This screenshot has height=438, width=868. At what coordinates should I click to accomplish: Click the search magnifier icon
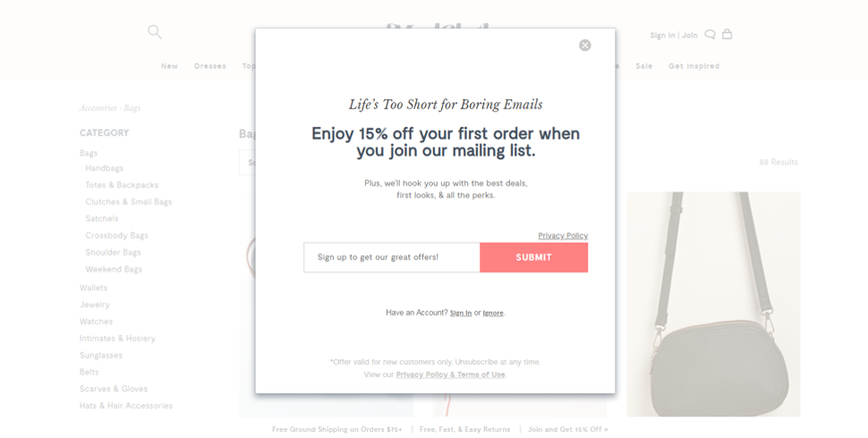pyautogui.click(x=155, y=32)
